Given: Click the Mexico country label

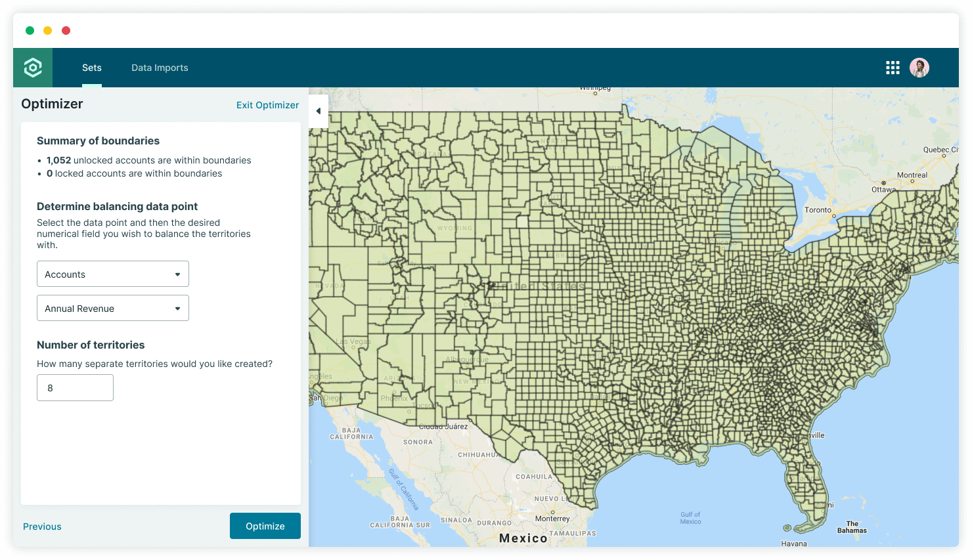Looking at the screenshot, I should point(523,538).
